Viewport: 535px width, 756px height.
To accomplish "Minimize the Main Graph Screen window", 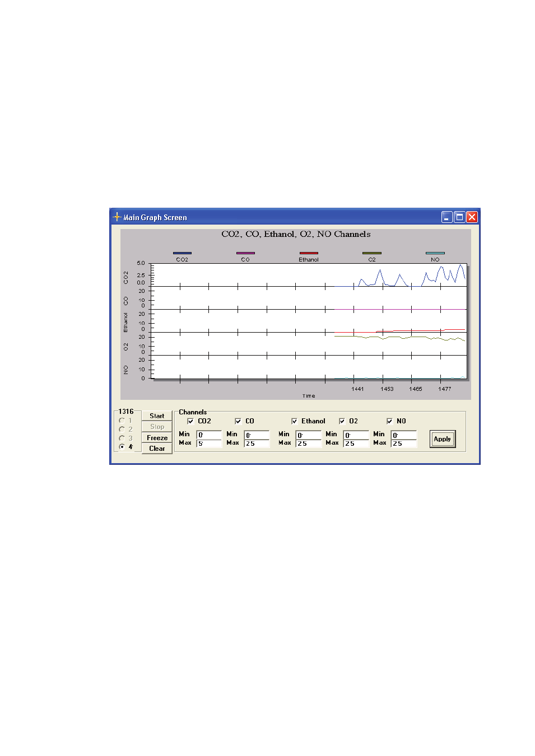I will [x=446, y=217].
